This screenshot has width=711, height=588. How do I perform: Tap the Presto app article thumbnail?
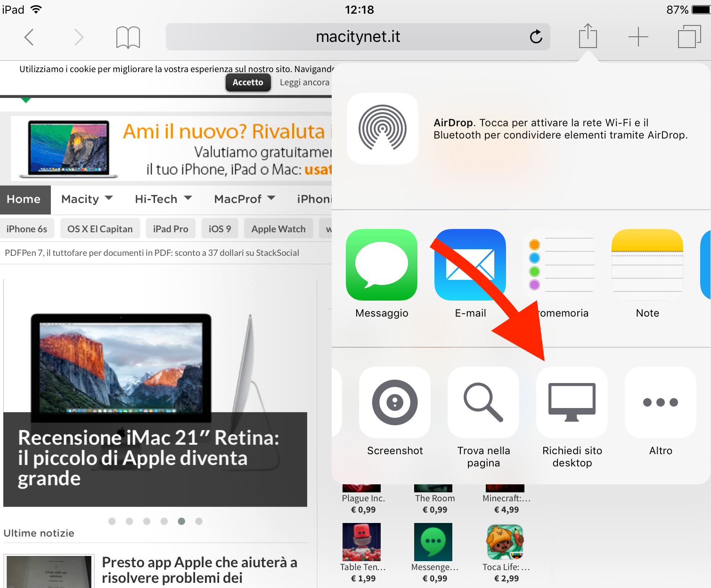click(49, 572)
